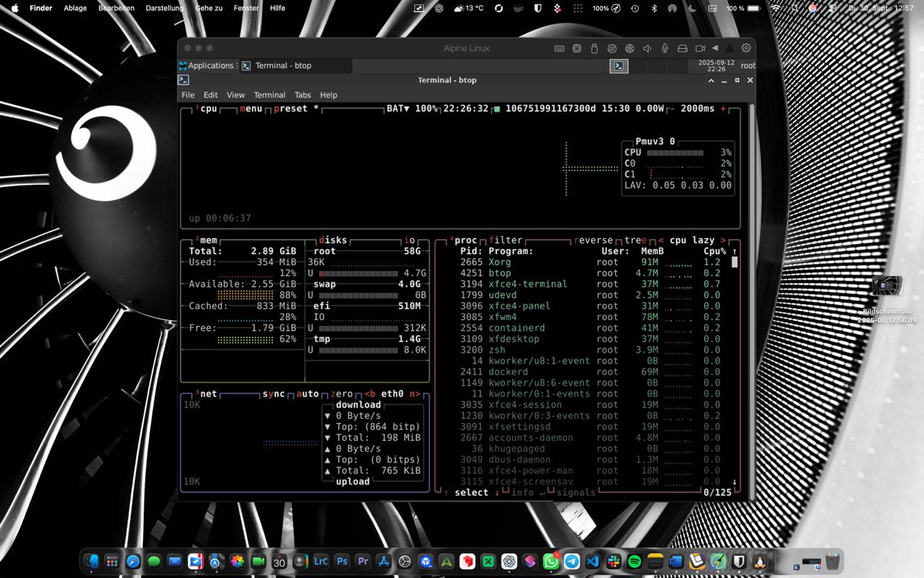924x578 pixels.
Task: Increase btop update interval with plus
Action: [723, 108]
